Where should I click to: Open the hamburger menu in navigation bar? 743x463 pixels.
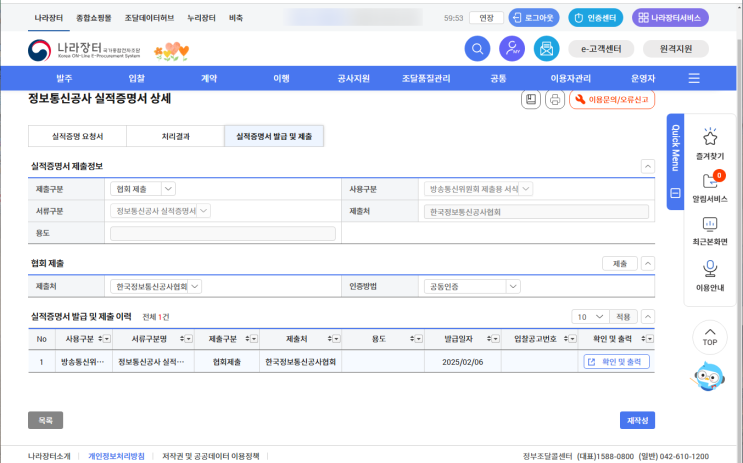693,78
